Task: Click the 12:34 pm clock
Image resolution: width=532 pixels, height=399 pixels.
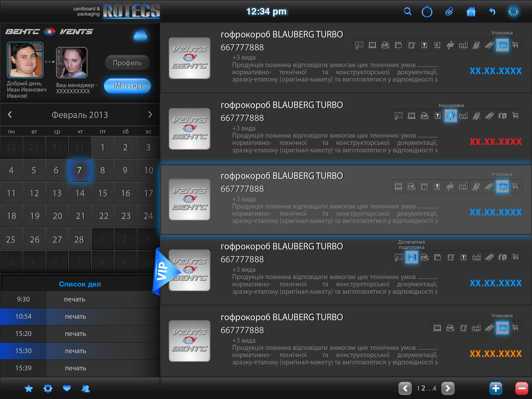Action: point(266,11)
